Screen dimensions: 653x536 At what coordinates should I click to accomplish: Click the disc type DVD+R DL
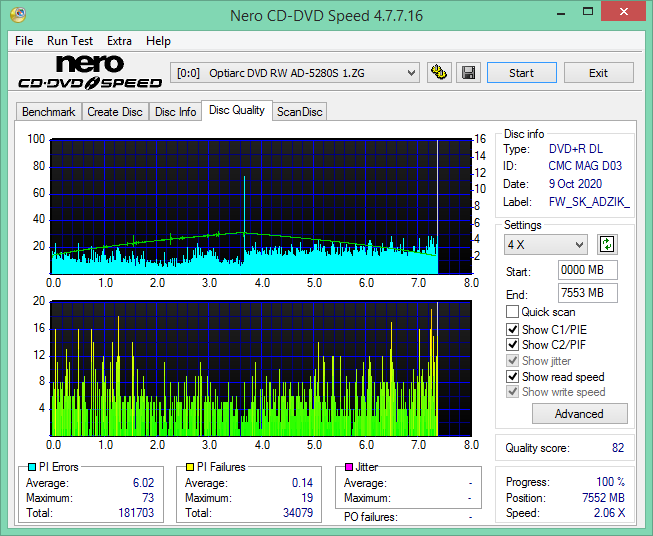(576, 149)
